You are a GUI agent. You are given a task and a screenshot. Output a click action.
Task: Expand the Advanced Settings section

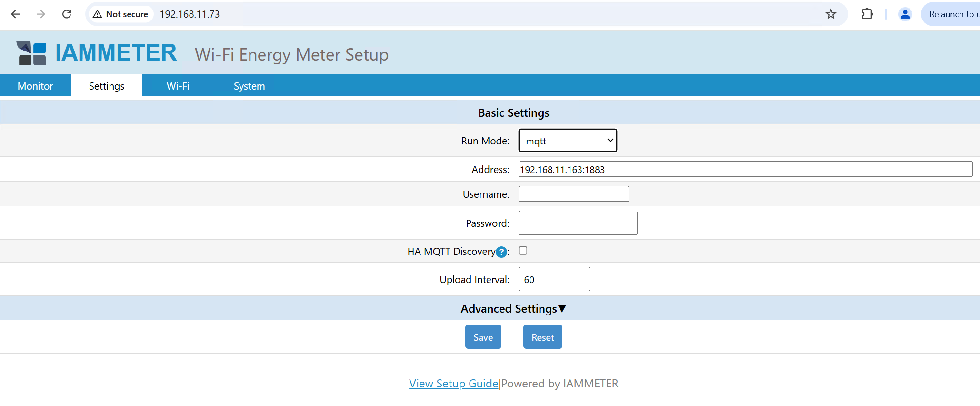click(514, 309)
